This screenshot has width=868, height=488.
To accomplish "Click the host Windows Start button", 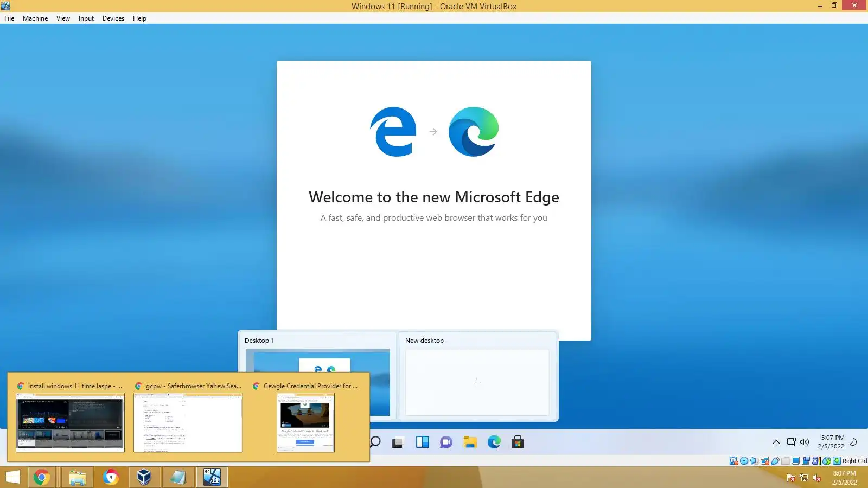I will [x=13, y=477].
